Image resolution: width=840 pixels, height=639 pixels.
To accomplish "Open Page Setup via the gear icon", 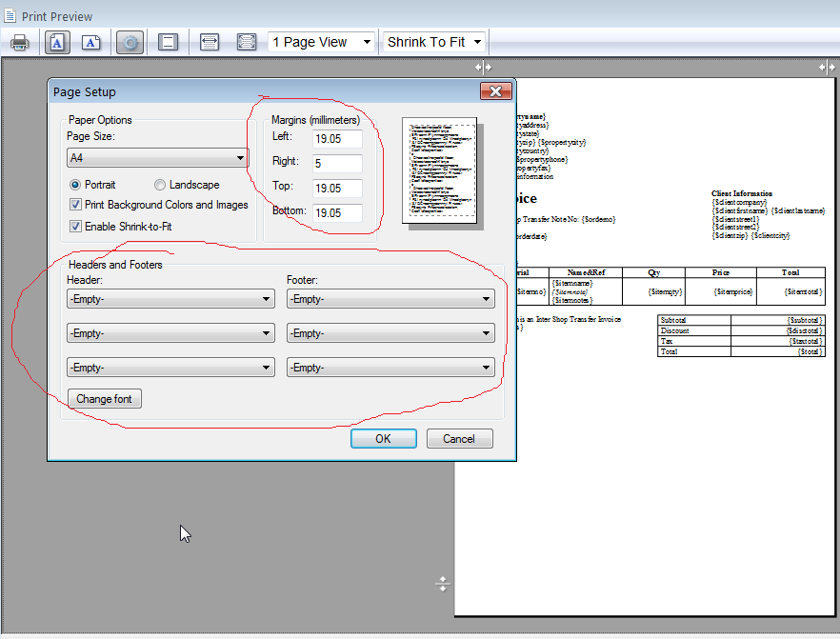I will 130,42.
